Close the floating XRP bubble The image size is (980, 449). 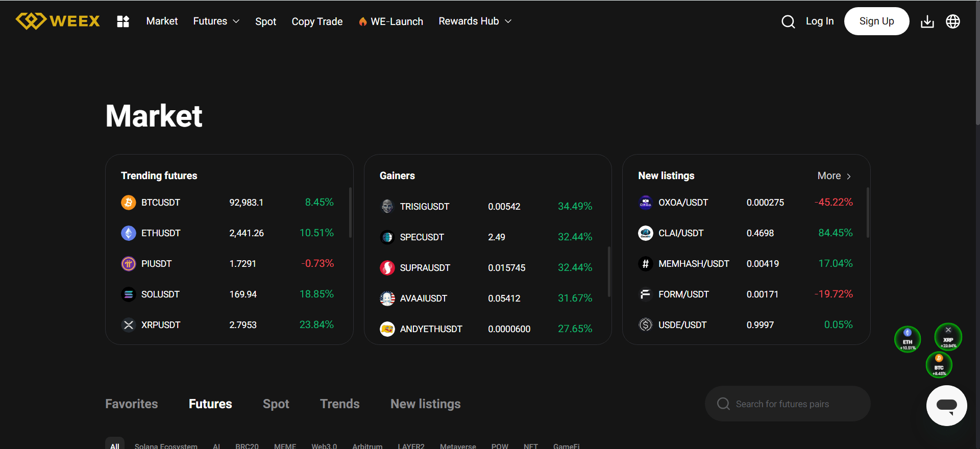(x=948, y=330)
